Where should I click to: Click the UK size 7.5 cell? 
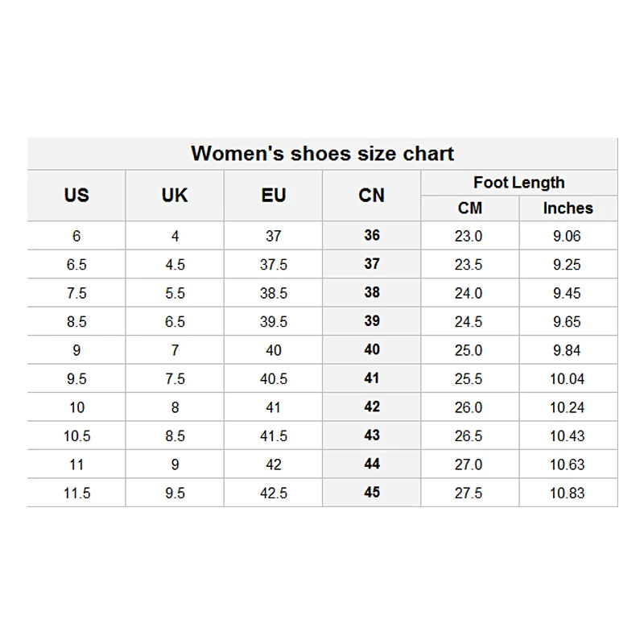pyautogui.click(x=175, y=379)
